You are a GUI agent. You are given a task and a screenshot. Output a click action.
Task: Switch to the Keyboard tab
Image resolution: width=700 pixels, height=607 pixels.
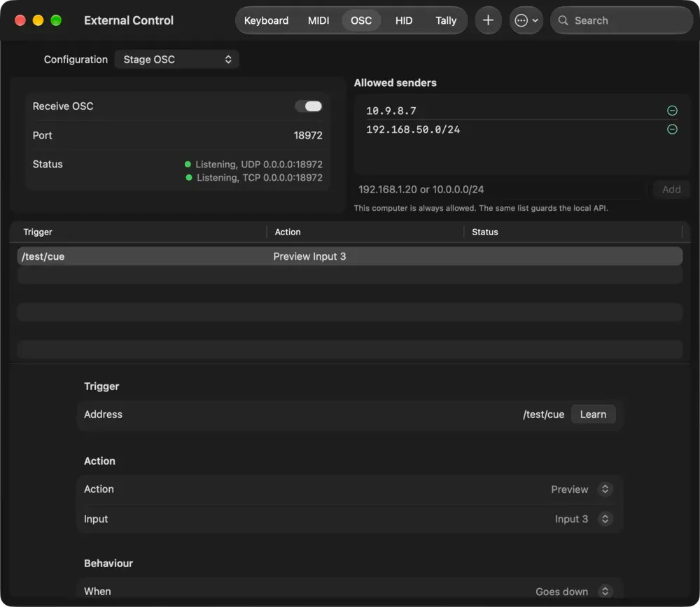266,20
